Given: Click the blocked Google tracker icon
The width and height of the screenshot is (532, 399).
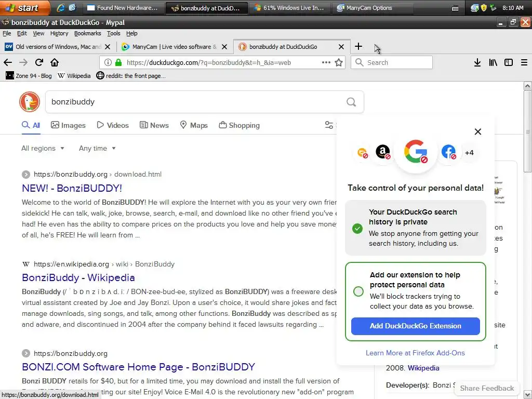Looking at the screenshot, I should coord(416,151).
